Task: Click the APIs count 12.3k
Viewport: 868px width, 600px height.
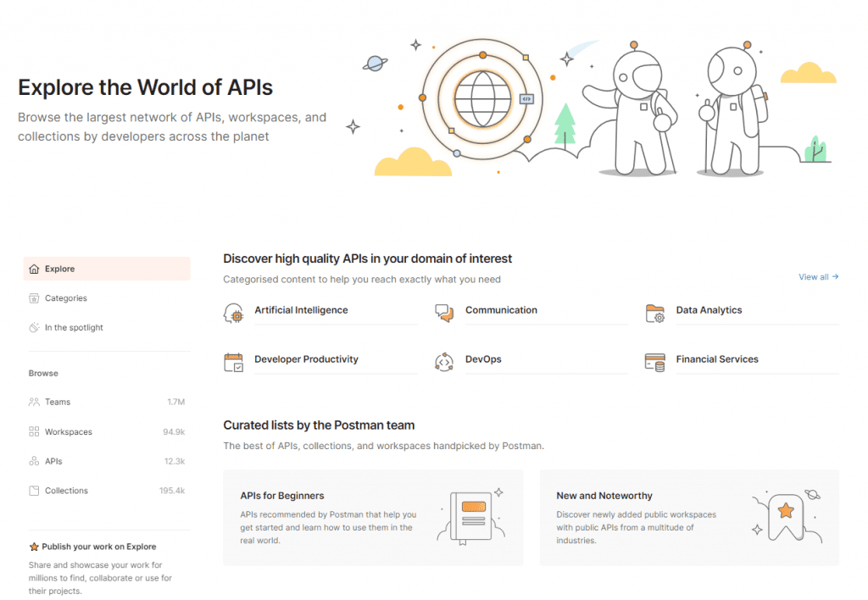Action: (175, 461)
